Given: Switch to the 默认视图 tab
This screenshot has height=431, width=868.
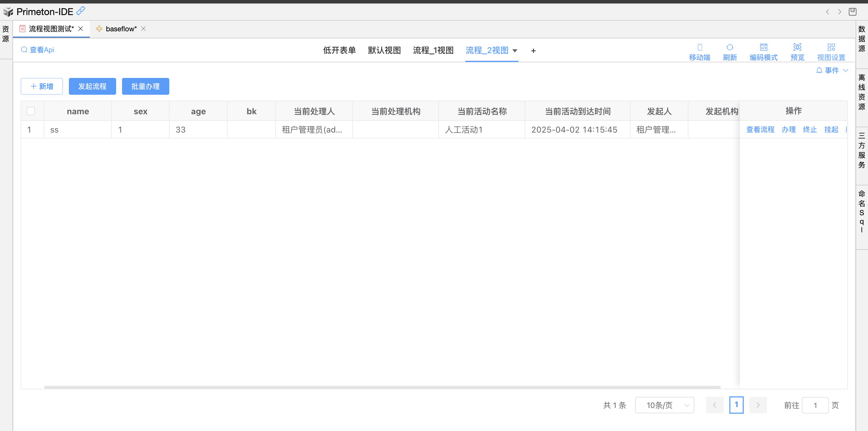Looking at the screenshot, I should pyautogui.click(x=384, y=50).
